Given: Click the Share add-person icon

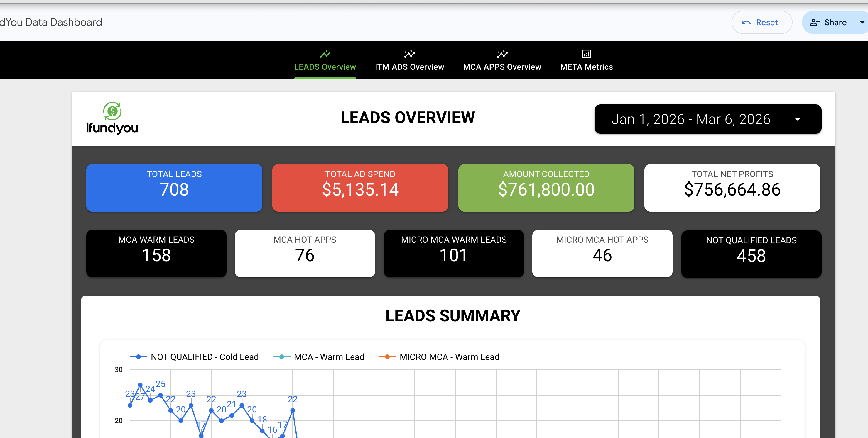Looking at the screenshot, I should point(815,23).
